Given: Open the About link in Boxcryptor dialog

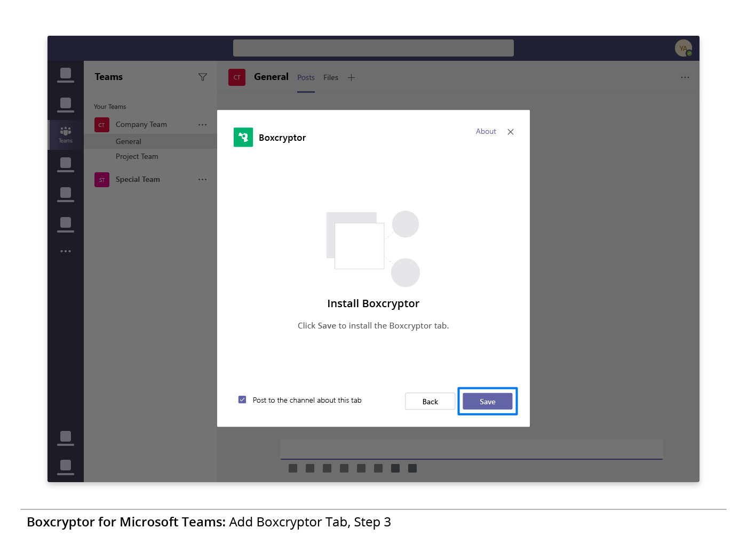Looking at the screenshot, I should (486, 131).
